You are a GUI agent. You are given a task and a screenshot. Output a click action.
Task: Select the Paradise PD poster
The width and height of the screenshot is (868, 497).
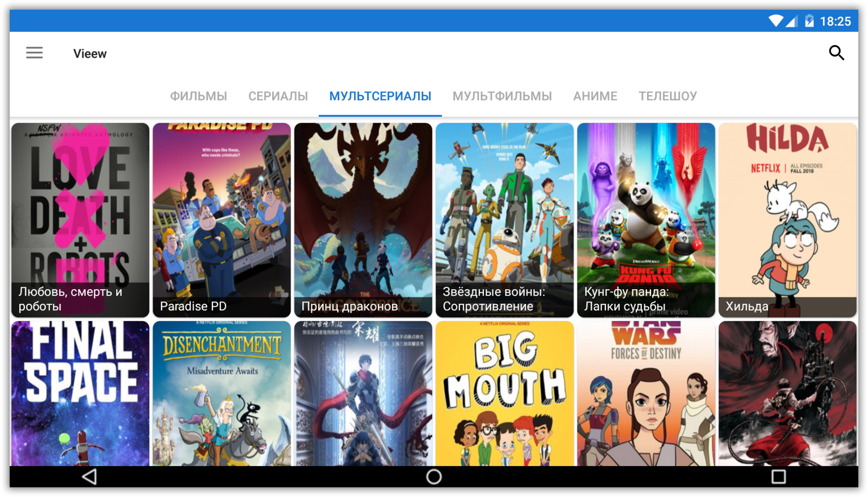click(x=222, y=220)
